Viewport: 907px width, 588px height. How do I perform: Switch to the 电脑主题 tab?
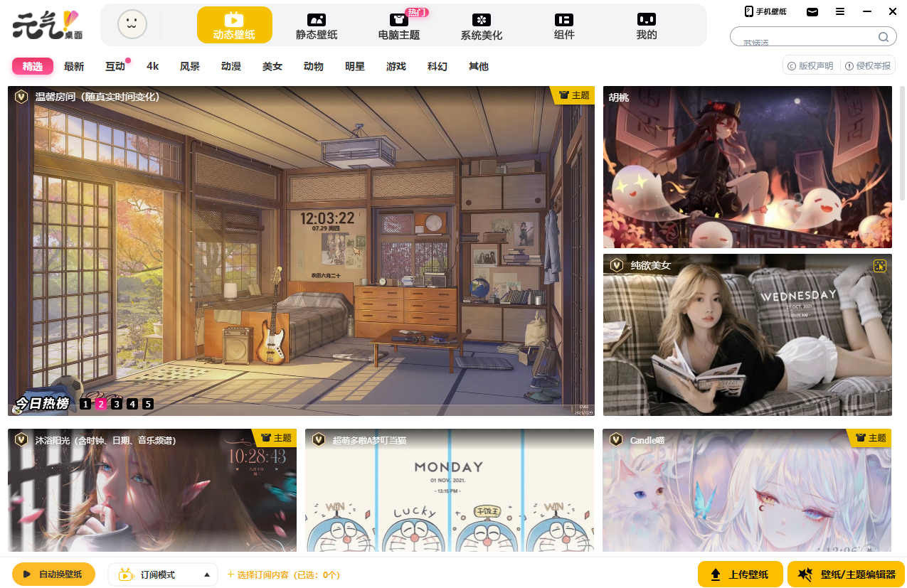pyautogui.click(x=399, y=26)
